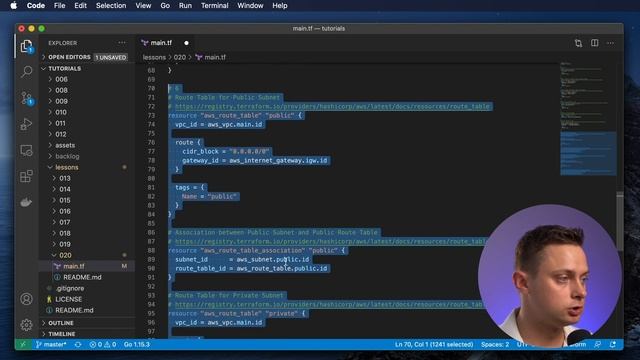Open the editor More Actions ellipsis
Image resolution: width=640 pixels, height=360 pixels.
coord(610,43)
